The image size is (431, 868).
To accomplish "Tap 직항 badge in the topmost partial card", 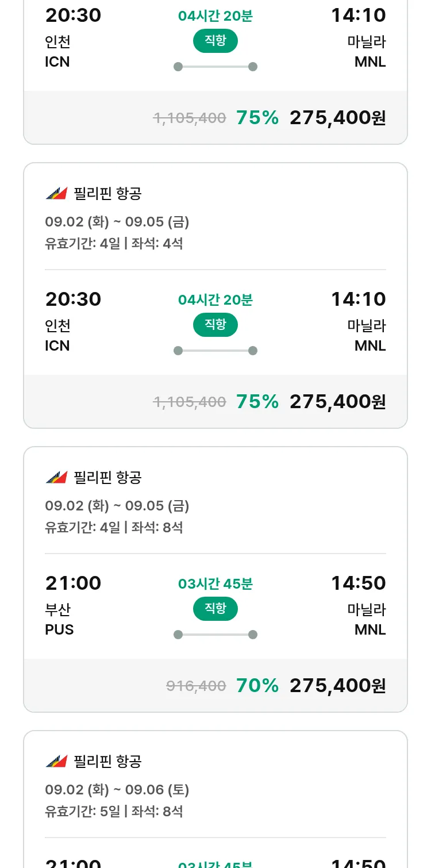I will coord(215,40).
